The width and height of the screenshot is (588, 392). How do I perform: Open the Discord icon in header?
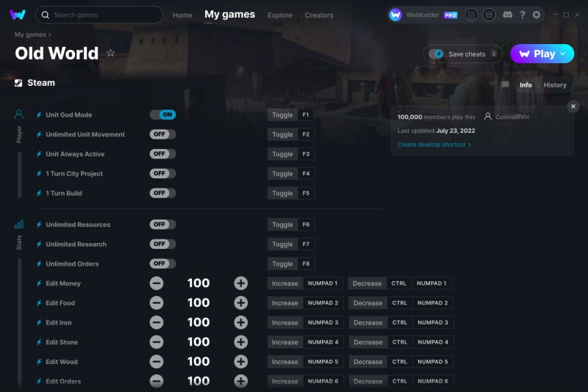[x=507, y=15]
